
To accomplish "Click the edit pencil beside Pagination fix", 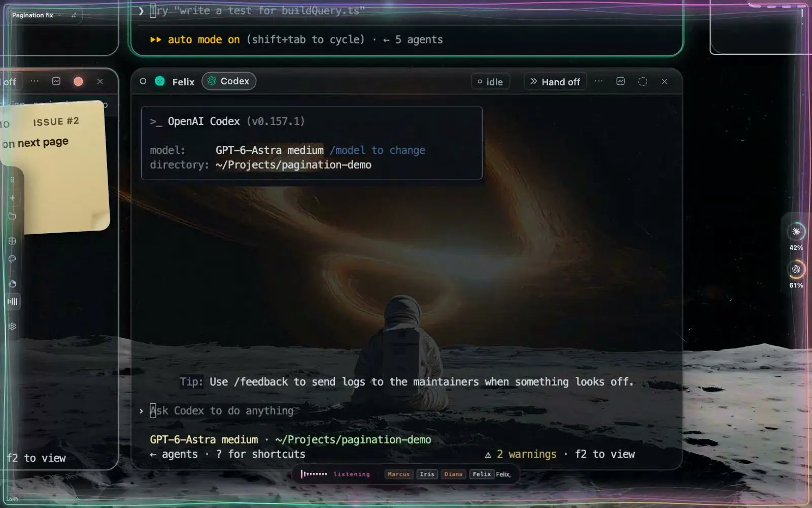I will point(74,15).
